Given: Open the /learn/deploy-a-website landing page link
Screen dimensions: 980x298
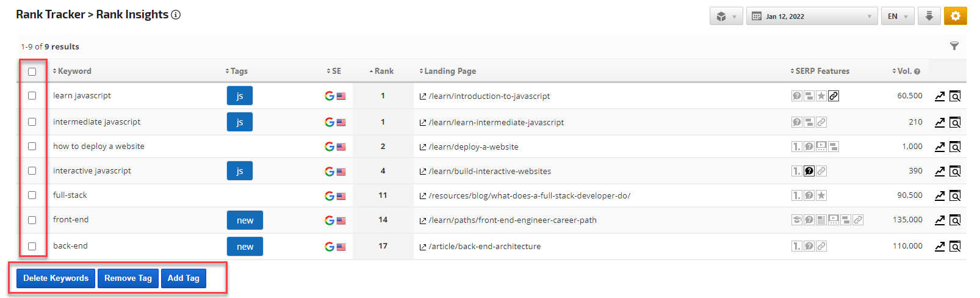Looking at the screenshot, I should coord(473,147).
